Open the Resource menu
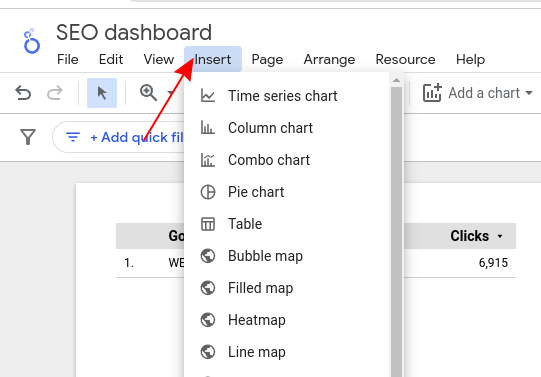 [x=405, y=59]
